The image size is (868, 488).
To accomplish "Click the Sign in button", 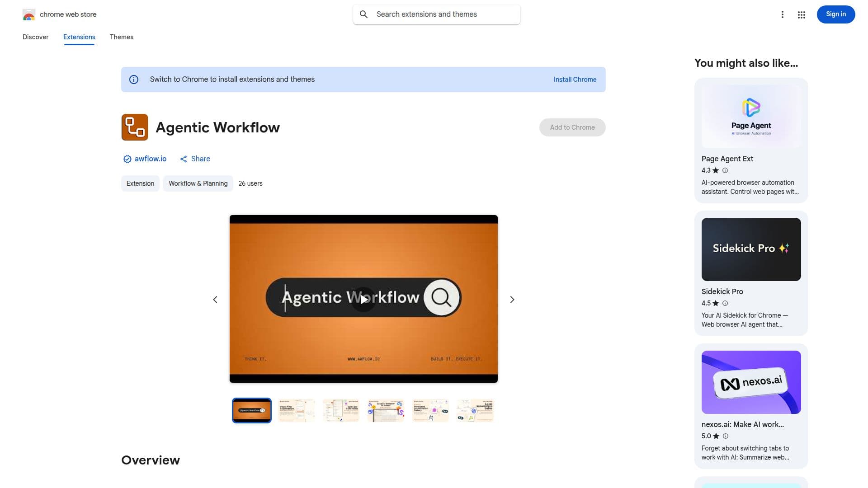I will (835, 14).
